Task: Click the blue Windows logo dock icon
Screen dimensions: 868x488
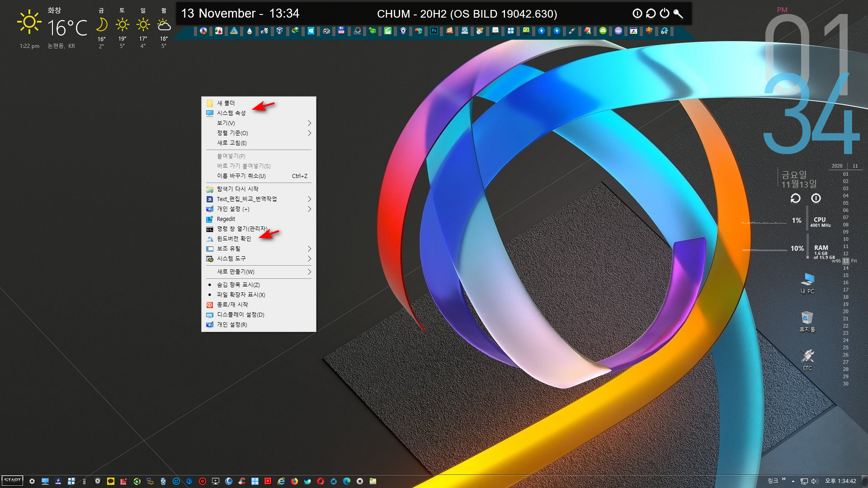Action: (x=311, y=31)
